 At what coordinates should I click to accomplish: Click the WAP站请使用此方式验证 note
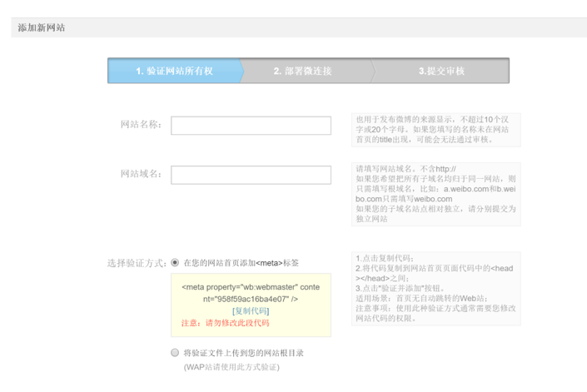coord(231,367)
